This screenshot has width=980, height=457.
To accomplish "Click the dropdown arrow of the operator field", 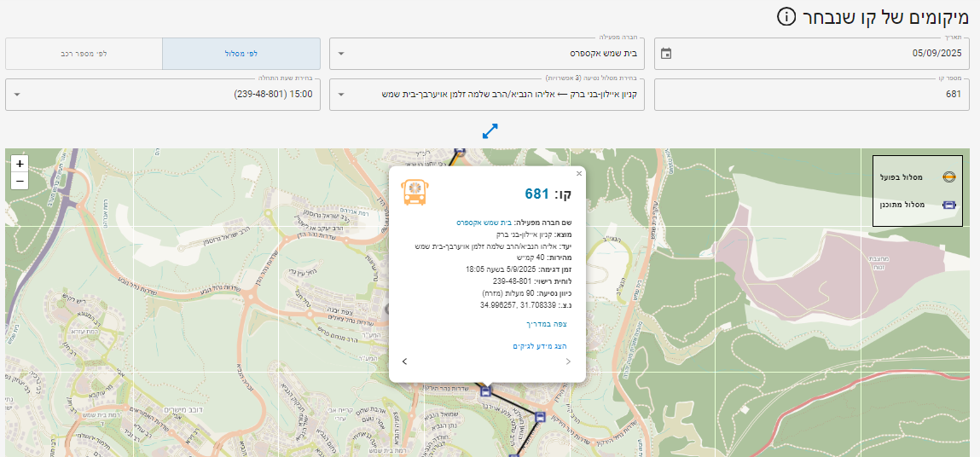I will tap(340, 54).
